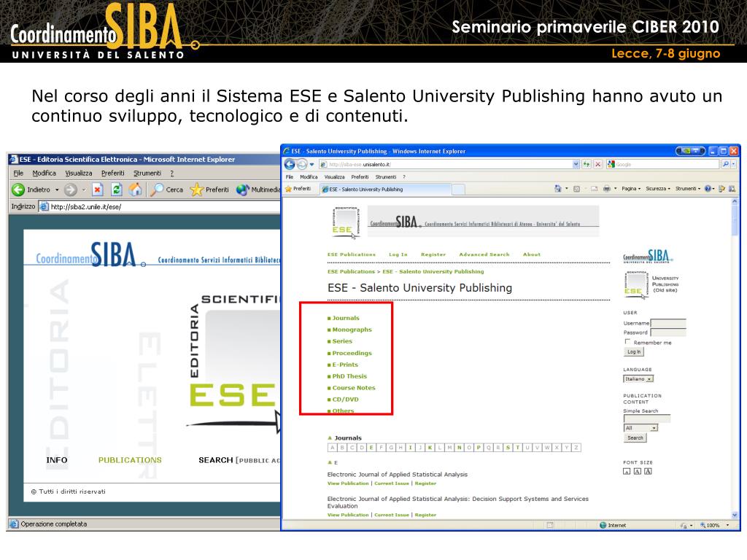Click the ESE logo in the page header
The width and height of the screenshot is (747, 560).
point(345,222)
